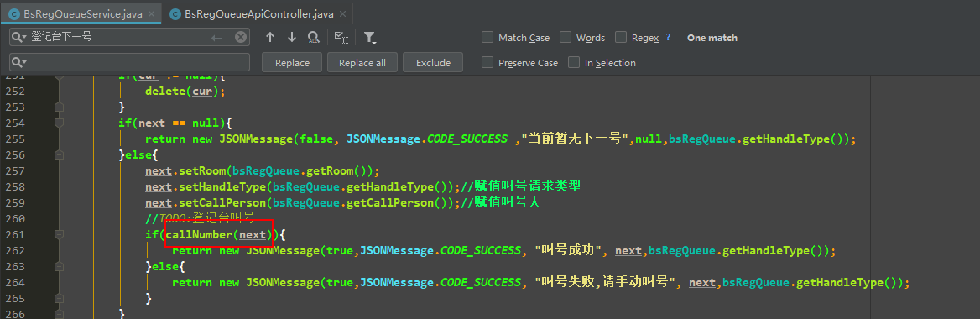
Task: Click CODE_SUCCESS constant on line 262
Action: coord(481,250)
